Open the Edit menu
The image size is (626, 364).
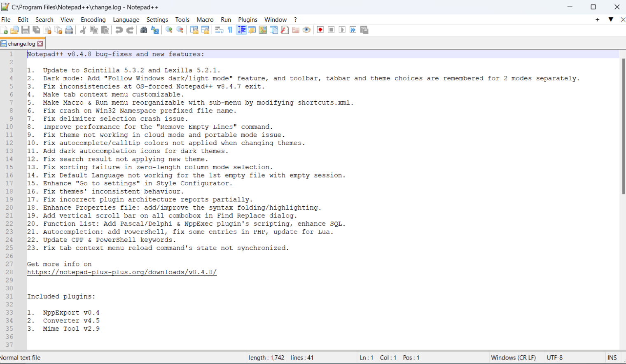click(x=23, y=20)
